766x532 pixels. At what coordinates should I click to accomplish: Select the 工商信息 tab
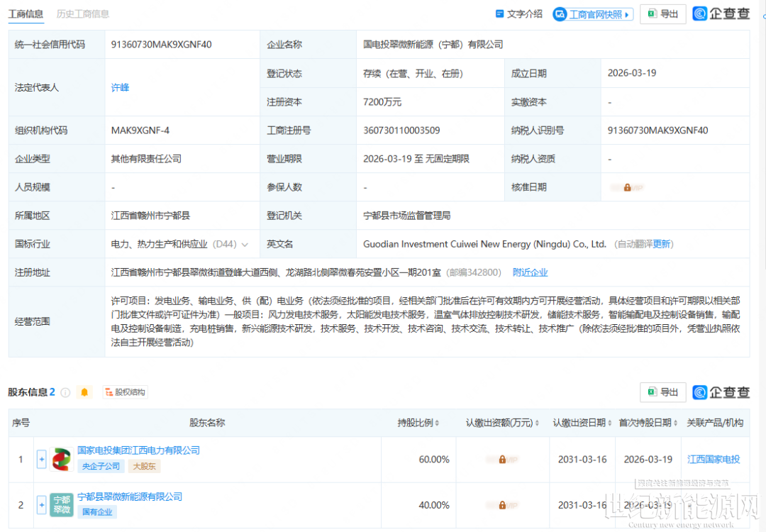26,14
